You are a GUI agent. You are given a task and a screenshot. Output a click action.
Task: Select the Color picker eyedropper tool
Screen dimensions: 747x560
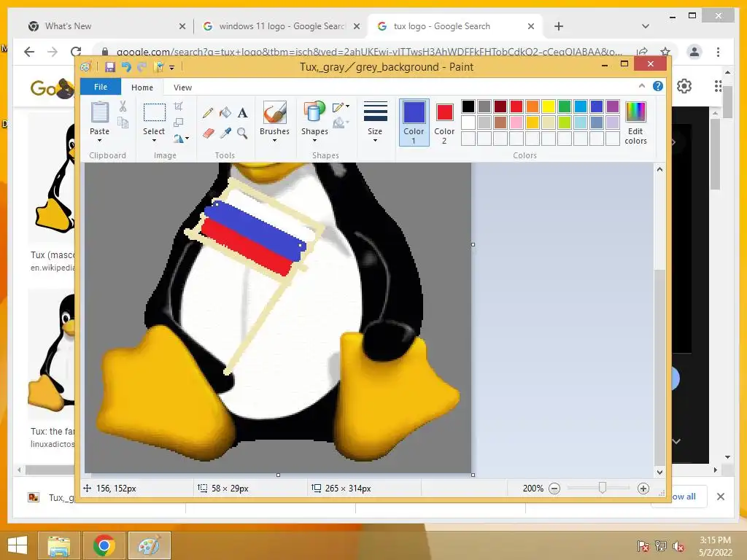coord(225,133)
